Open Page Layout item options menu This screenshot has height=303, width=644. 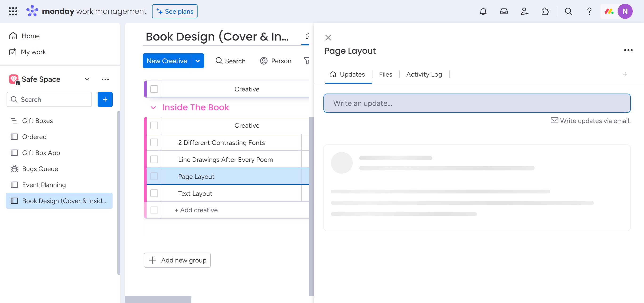pyautogui.click(x=628, y=50)
